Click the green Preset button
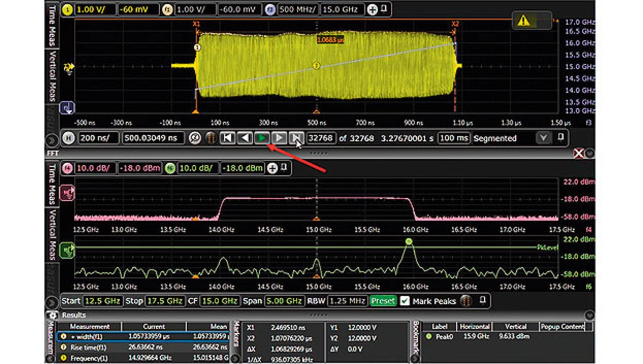 (383, 301)
